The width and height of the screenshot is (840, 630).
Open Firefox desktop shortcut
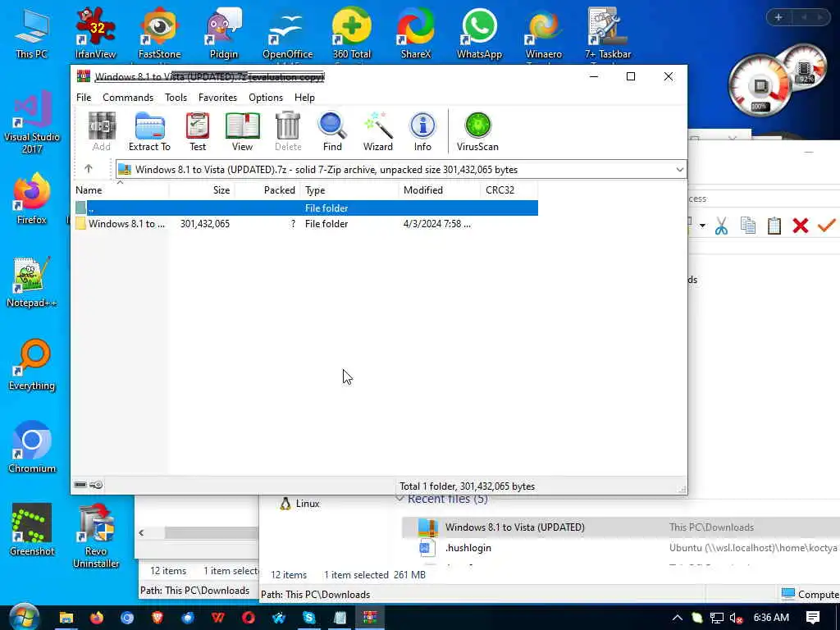32,199
